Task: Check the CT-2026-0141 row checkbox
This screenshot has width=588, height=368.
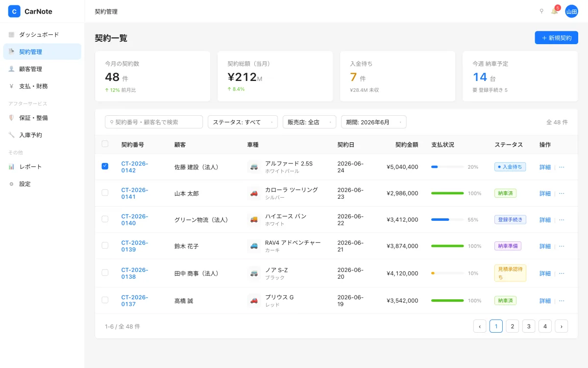Action: tap(105, 193)
